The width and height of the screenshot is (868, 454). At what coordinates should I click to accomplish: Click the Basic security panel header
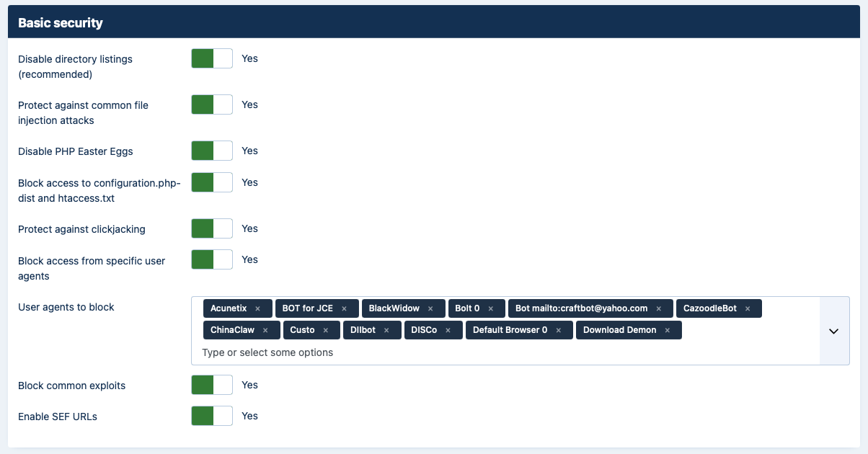pyautogui.click(x=434, y=22)
